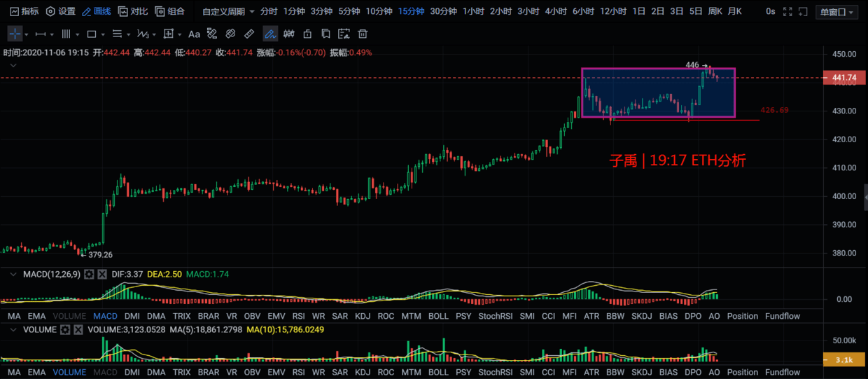Select the crosshair cursor drawing tool
The image size is (868, 379).
pyautogui.click(x=15, y=34)
